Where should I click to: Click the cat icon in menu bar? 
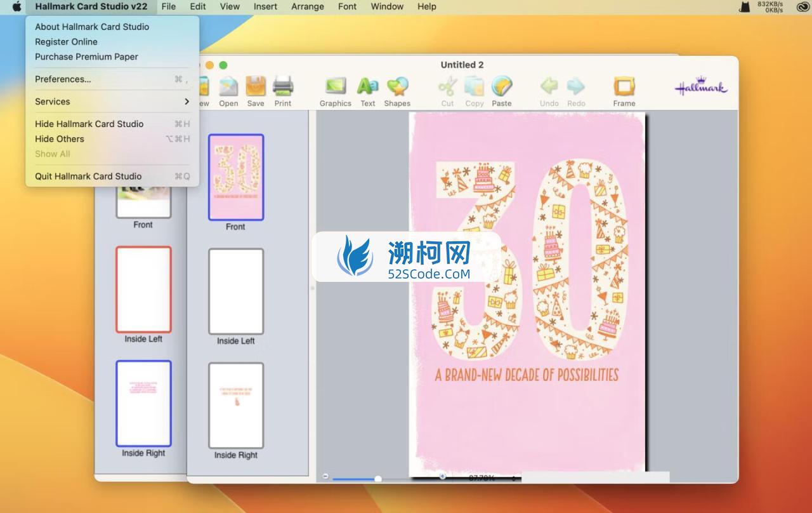(745, 7)
